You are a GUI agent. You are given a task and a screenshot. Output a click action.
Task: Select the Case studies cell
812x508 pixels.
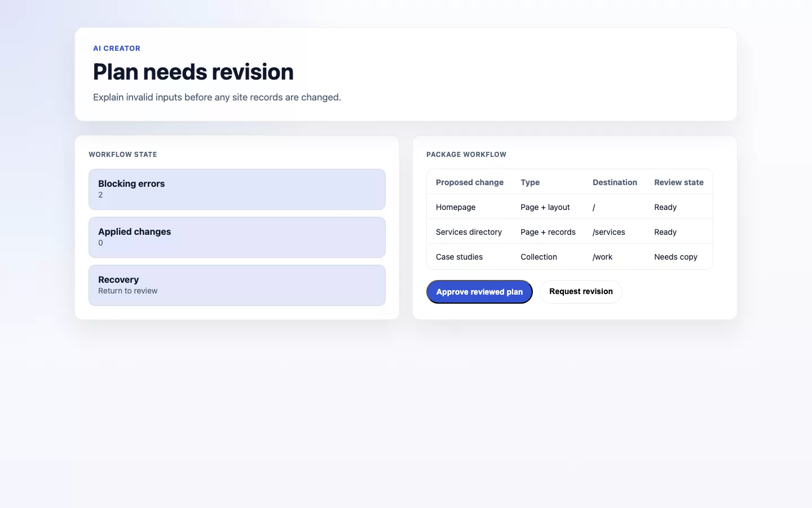[x=459, y=257]
